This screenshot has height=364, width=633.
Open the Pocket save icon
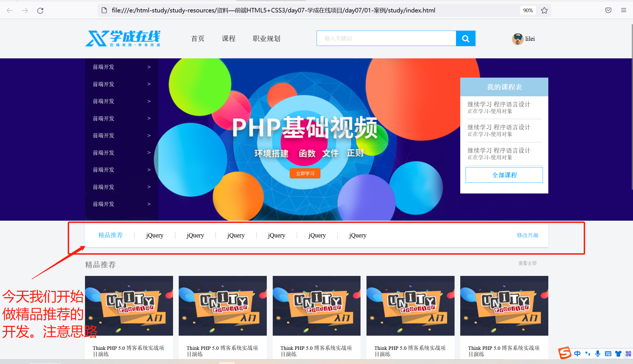pyautogui.click(x=608, y=10)
